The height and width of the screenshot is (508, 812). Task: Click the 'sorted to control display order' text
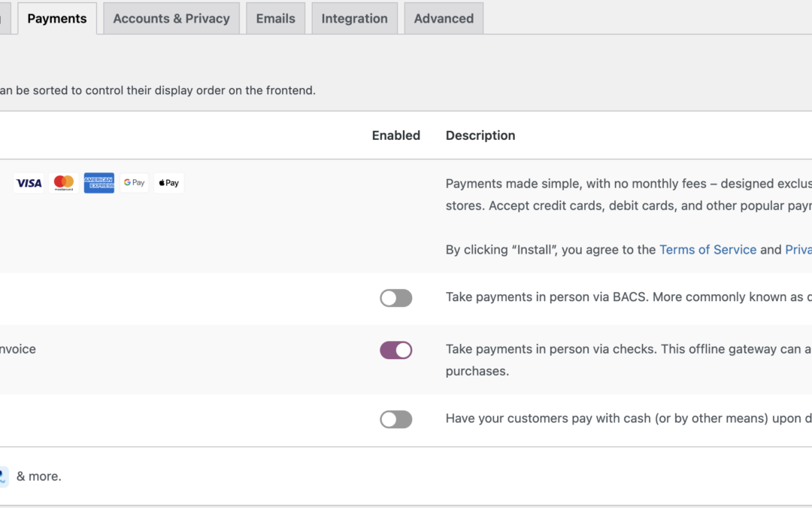(158, 90)
